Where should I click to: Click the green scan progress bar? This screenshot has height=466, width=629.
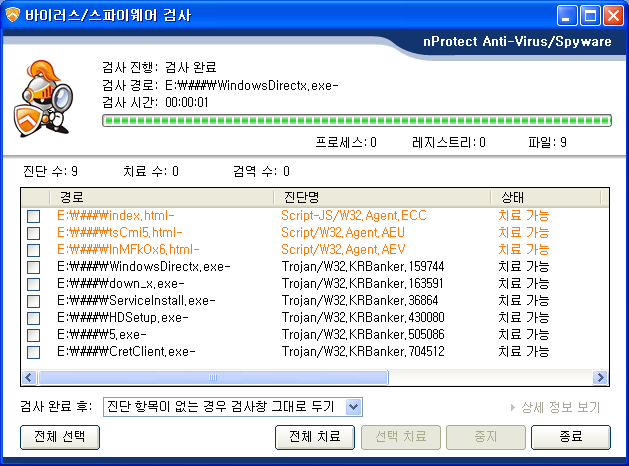pyautogui.click(x=357, y=120)
